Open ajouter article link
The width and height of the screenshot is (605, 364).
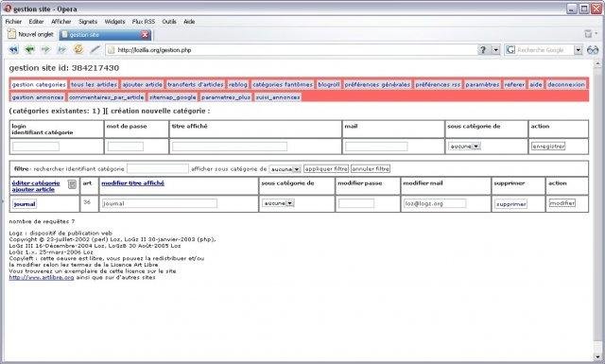tap(142, 84)
